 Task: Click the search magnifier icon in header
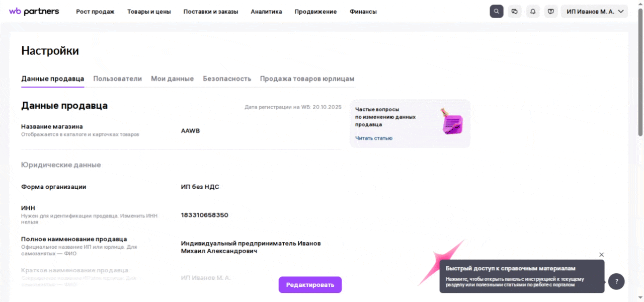pos(497,12)
